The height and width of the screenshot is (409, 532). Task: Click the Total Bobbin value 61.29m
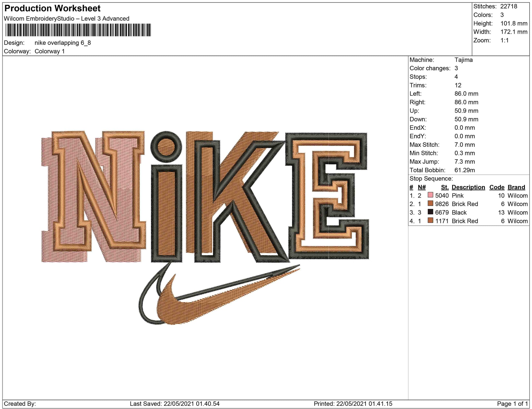pyautogui.click(x=464, y=170)
